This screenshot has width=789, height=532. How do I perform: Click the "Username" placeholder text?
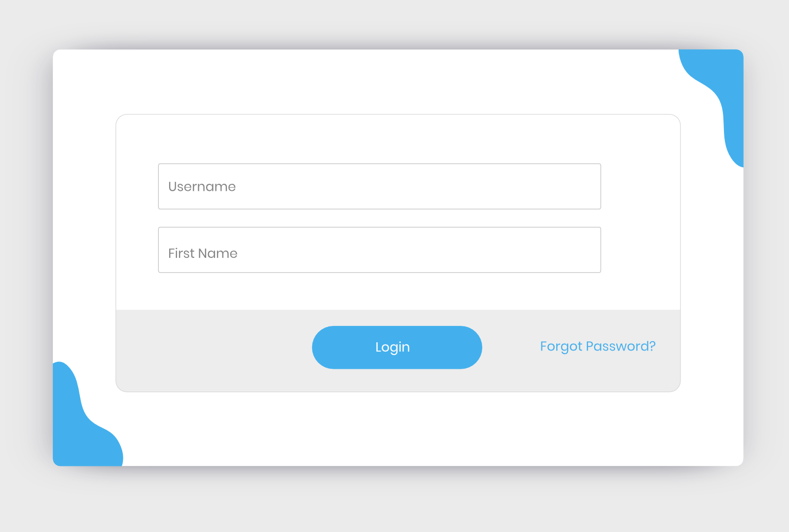pos(202,187)
